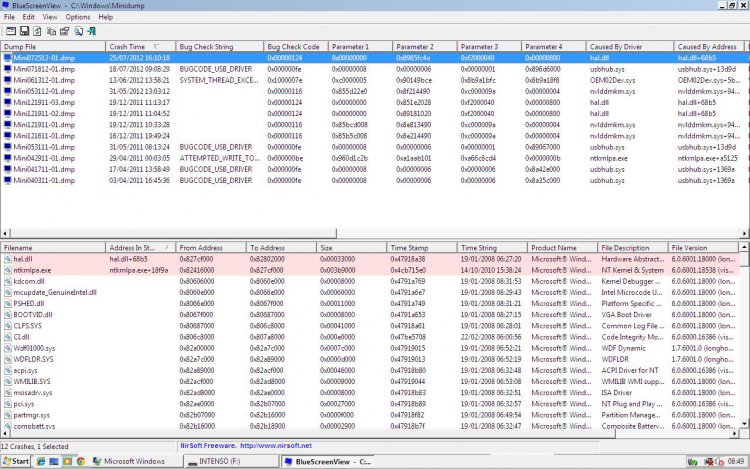750x469 pixels.
Task: Select Mini071812-01.dmp crash dump icon
Action: coord(7,69)
